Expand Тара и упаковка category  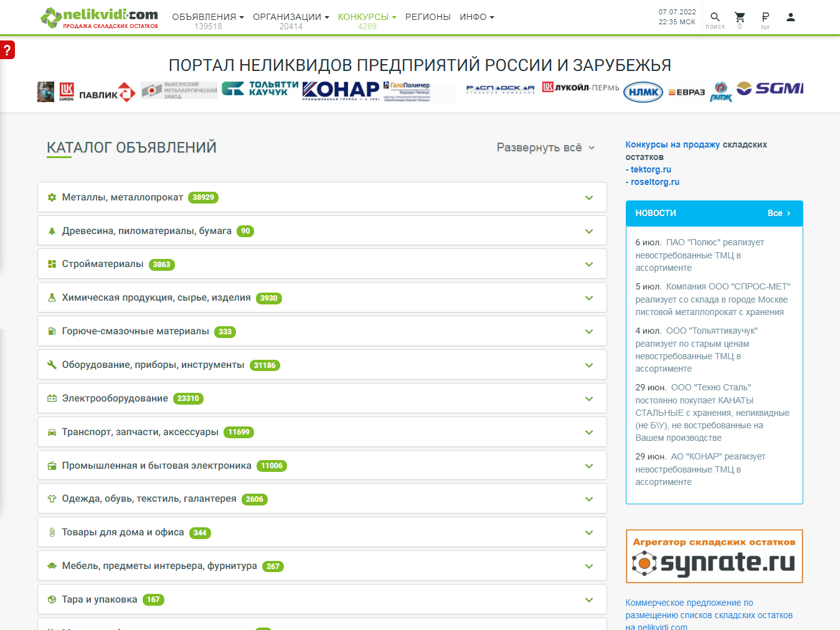tap(322, 599)
